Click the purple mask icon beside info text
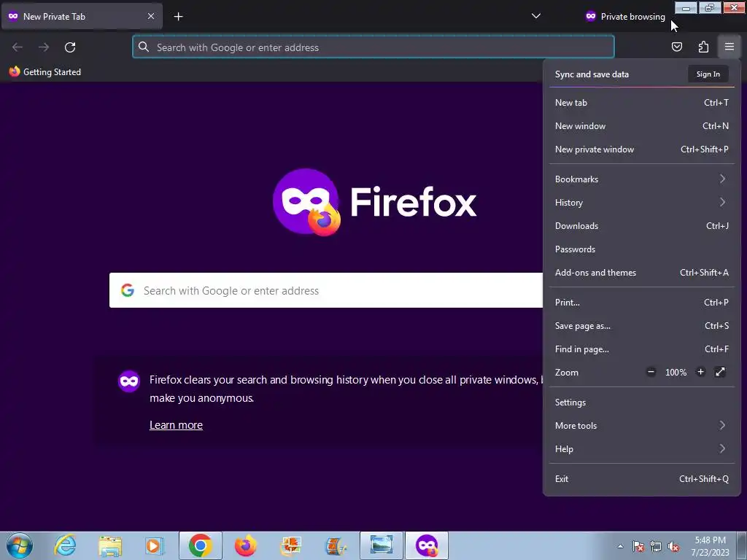 (x=128, y=381)
